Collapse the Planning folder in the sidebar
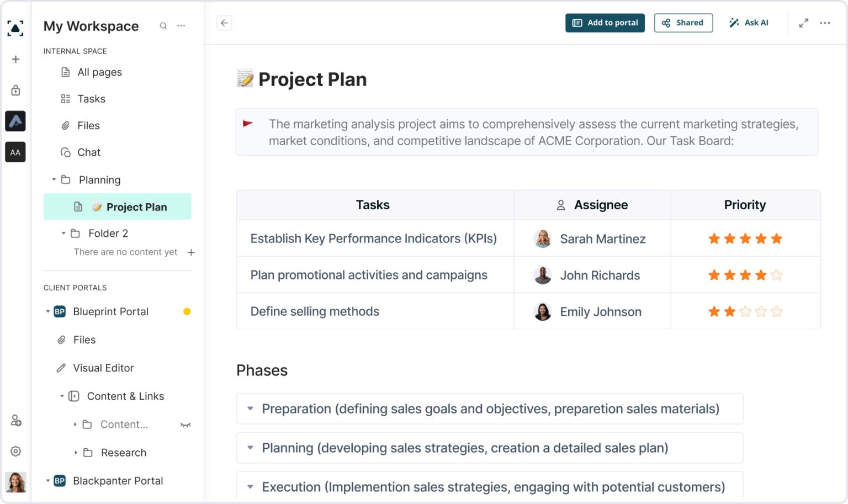 [x=53, y=179]
